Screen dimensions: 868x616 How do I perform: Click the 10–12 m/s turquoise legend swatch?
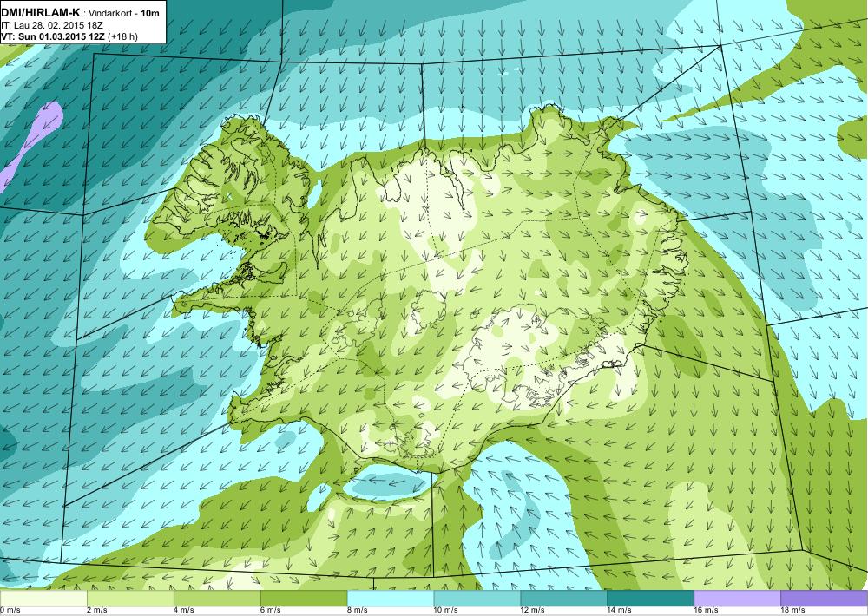477,599
